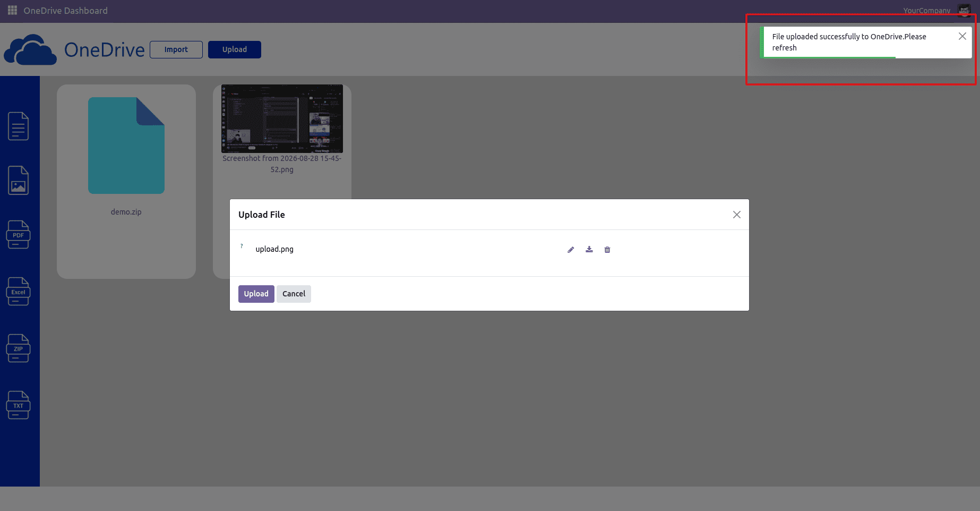Delete upload.png with the trash icon
Image resolution: width=980 pixels, height=511 pixels.
(x=607, y=250)
